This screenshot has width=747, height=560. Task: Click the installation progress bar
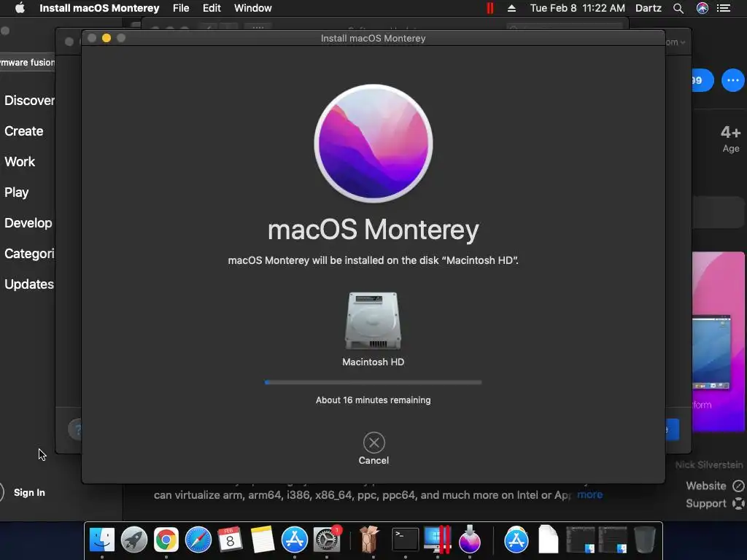click(x=373, y=382)
